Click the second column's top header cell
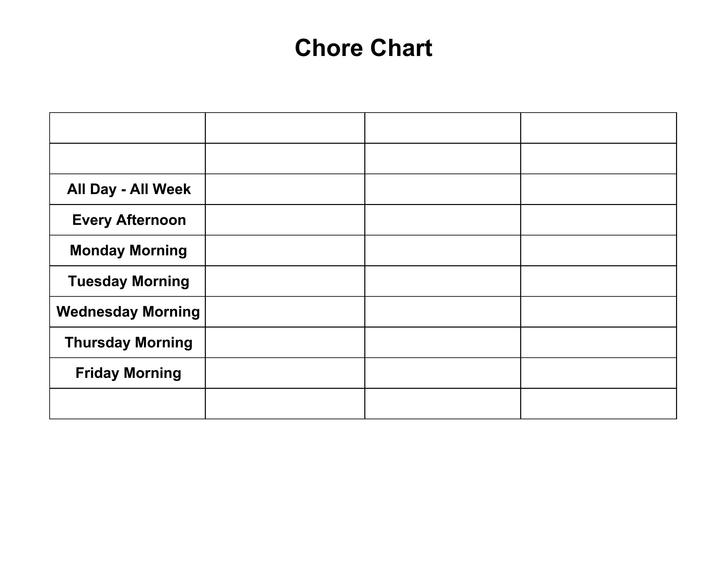The width and height of the screenshot is (728, 563). click(x=285, y=128)
